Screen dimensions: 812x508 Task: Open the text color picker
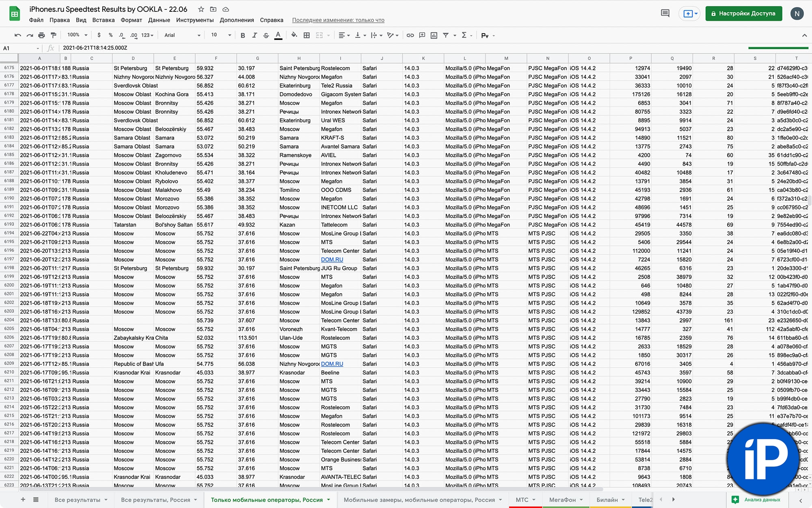tap(278, 35)
